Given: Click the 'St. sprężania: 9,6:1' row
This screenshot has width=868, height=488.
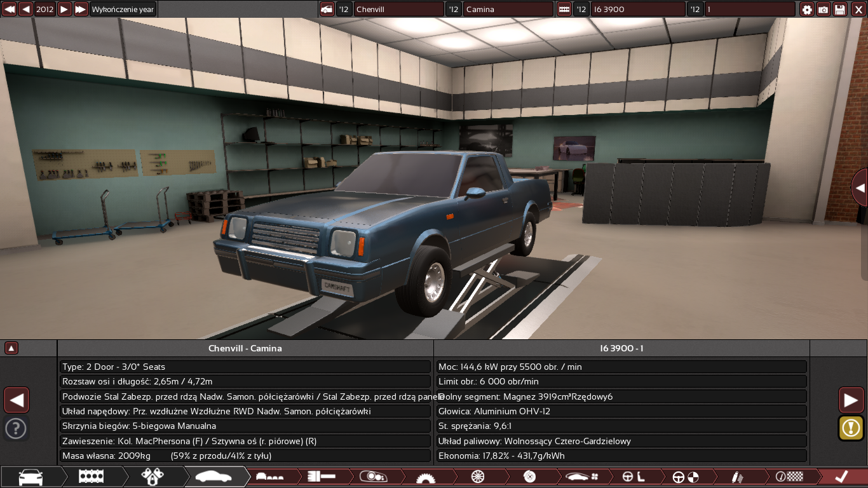Looking at the screenshot, I should [x=621, y=426].
